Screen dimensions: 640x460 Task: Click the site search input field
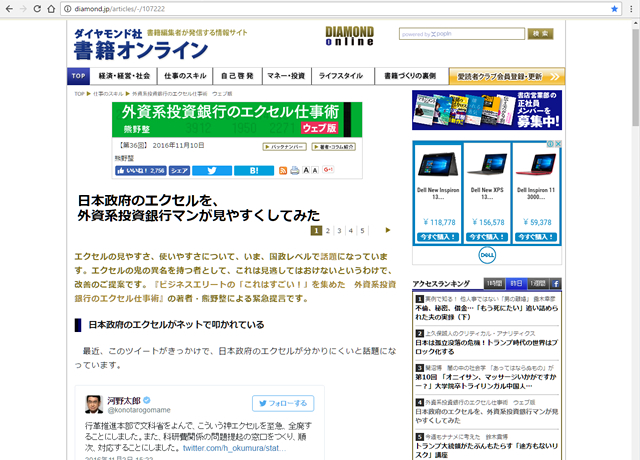[x=461, y=34]
